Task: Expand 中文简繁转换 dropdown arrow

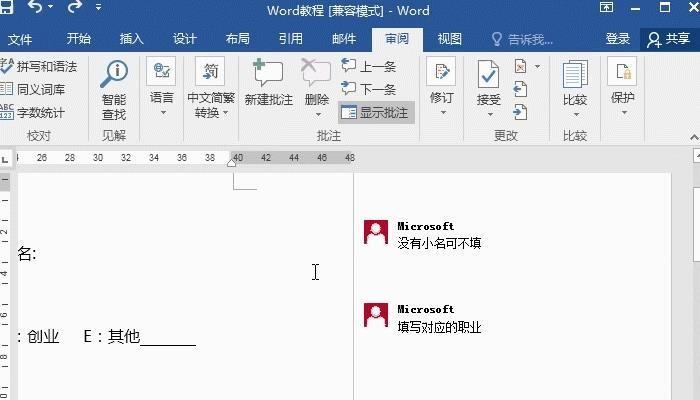Action: 226,112
